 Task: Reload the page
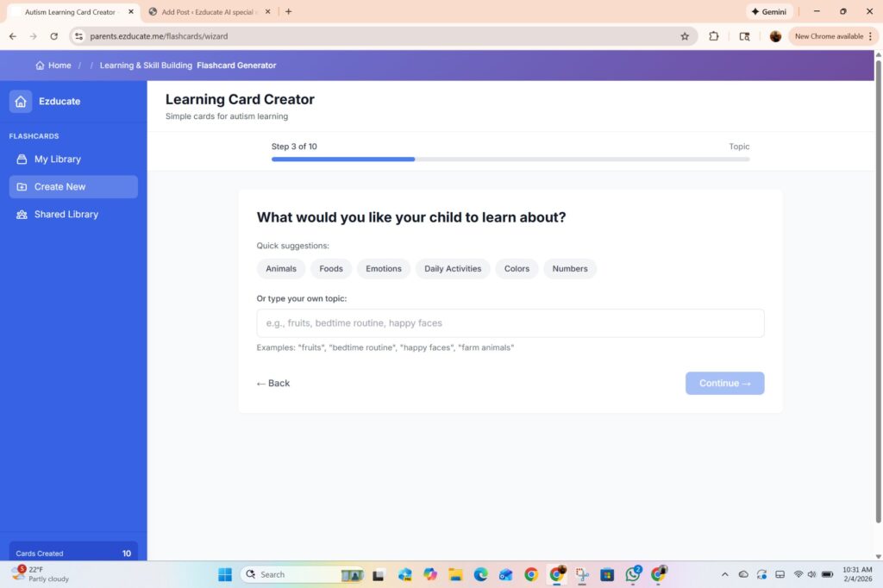coord(54,36)
